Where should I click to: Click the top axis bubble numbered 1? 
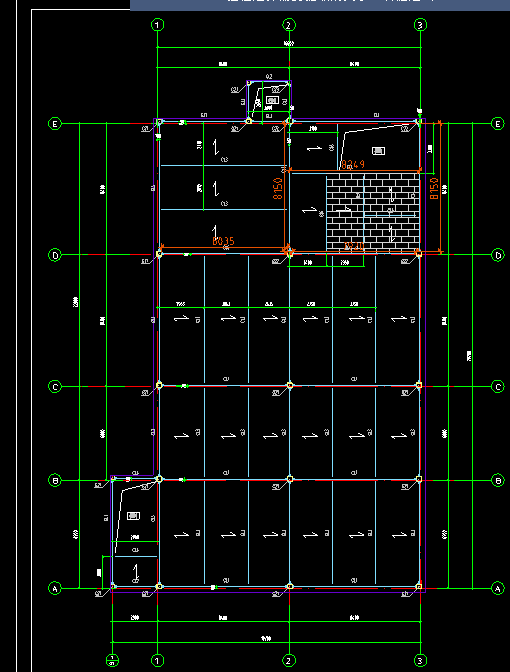click(x=157, y=25)
